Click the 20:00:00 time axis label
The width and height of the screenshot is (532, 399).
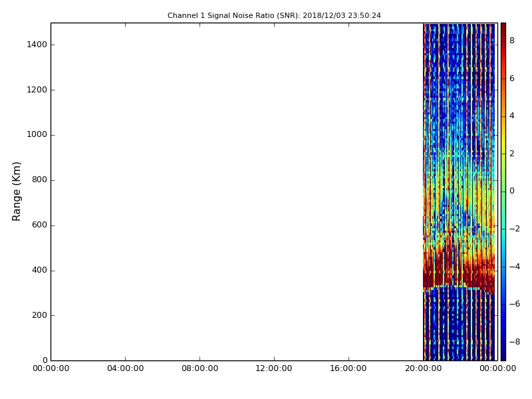[x=423, y=368]
